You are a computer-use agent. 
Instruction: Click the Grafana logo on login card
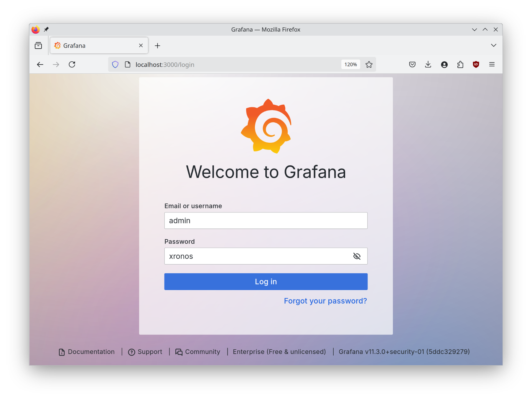(266, 126)
